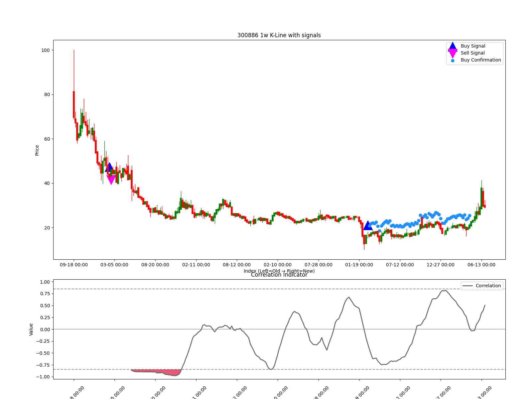Image resolution: width=532 pixels, height=399 pixels.
Task: Click the date tick '06-13 00:00'
Action: (x=481, y=265)
